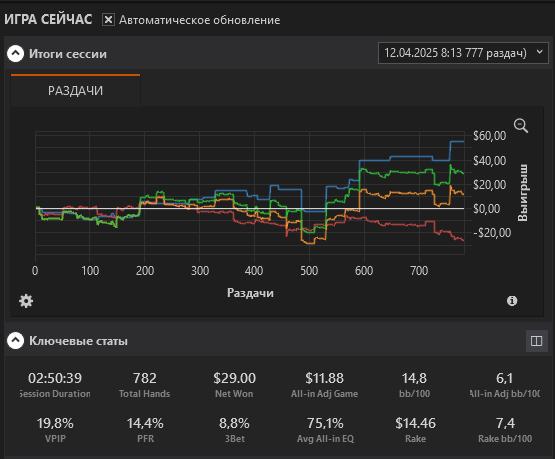The height and width of the screenshot is (459, 555).
Task: Click the $60,00 y-axis tick label
Action: [490, 136]
